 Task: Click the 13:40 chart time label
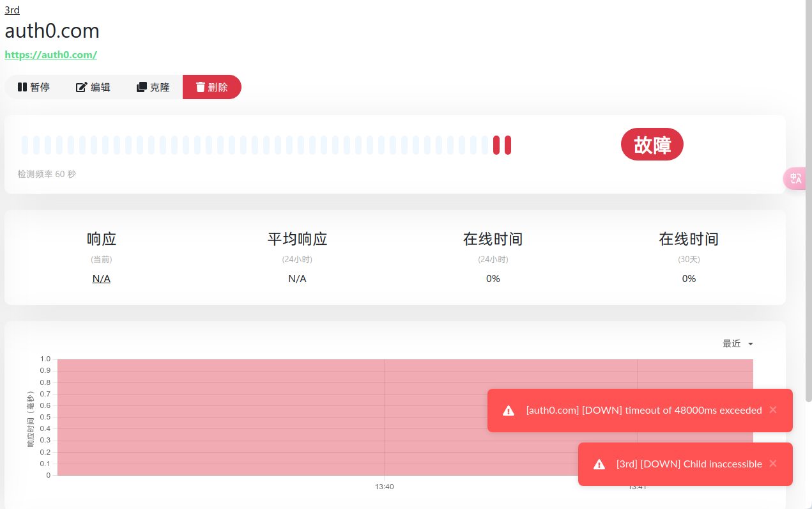coord(385,487)
